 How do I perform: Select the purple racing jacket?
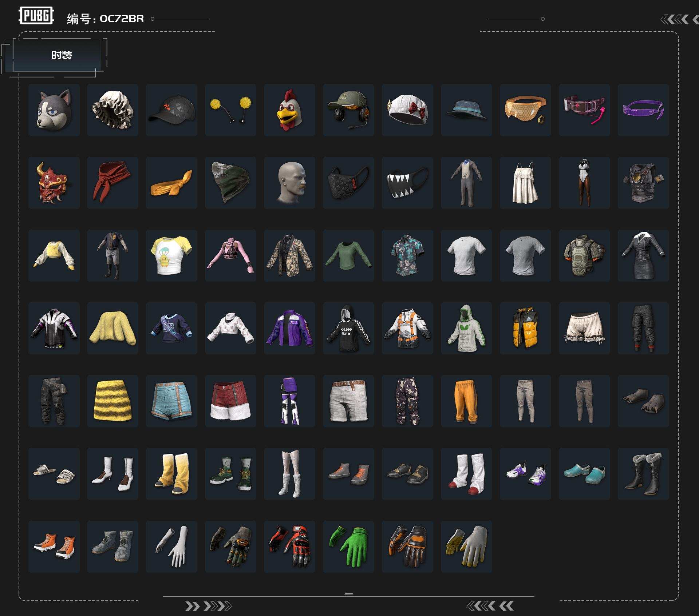(x=289, y=328)
